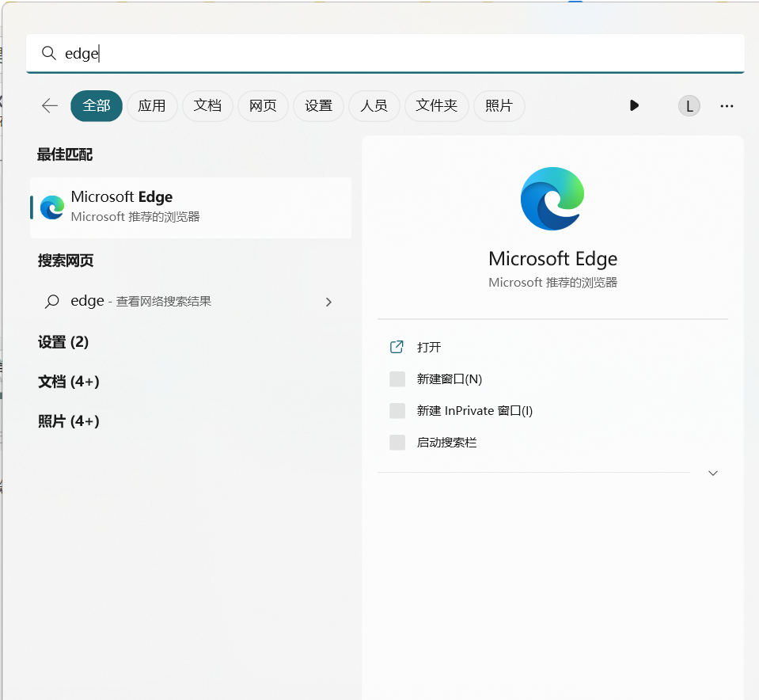Click the icon placeholder beside 启动搜索栏
Screen dimensions: 759x700
pyautogui.click(x=397, y=443)
